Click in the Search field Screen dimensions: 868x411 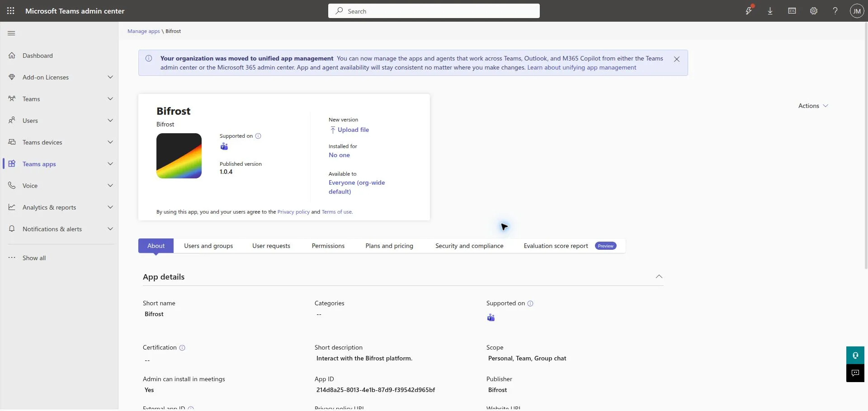[434, 11]
